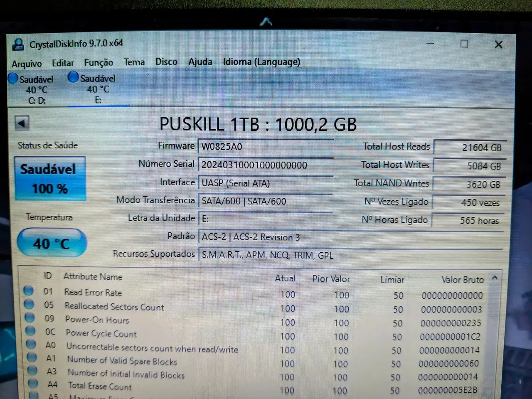Open the Tema menu
Image resolution: width=532 pixels, height=399 pixels.
coord(134,62)
